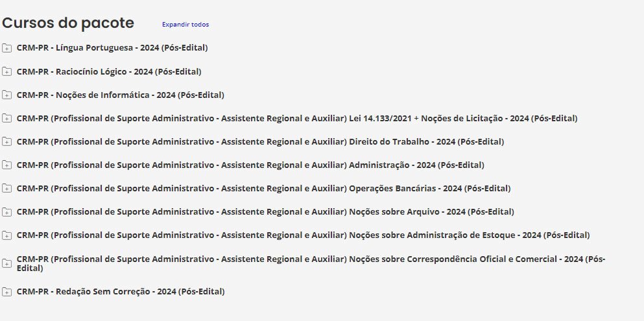Open CRM-PR Língua Portuguesa 2024 course title
The image size is (644, 321).
point(112,47)
